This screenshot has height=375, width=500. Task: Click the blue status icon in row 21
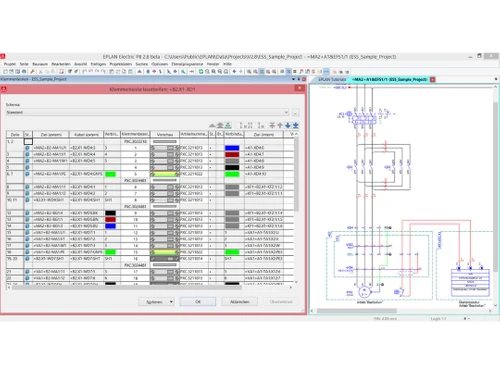click(x=27, y=272)
